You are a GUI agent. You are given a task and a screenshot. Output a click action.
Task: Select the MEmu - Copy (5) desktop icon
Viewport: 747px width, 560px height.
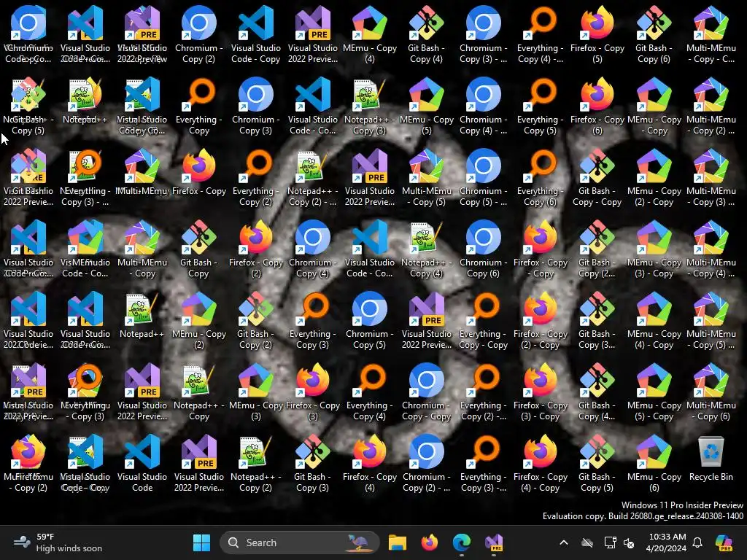click(x=426, y=106)
